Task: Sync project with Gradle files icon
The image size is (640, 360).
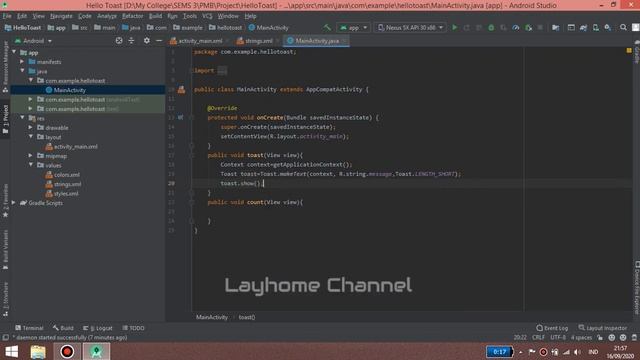Action: [583, 28]
